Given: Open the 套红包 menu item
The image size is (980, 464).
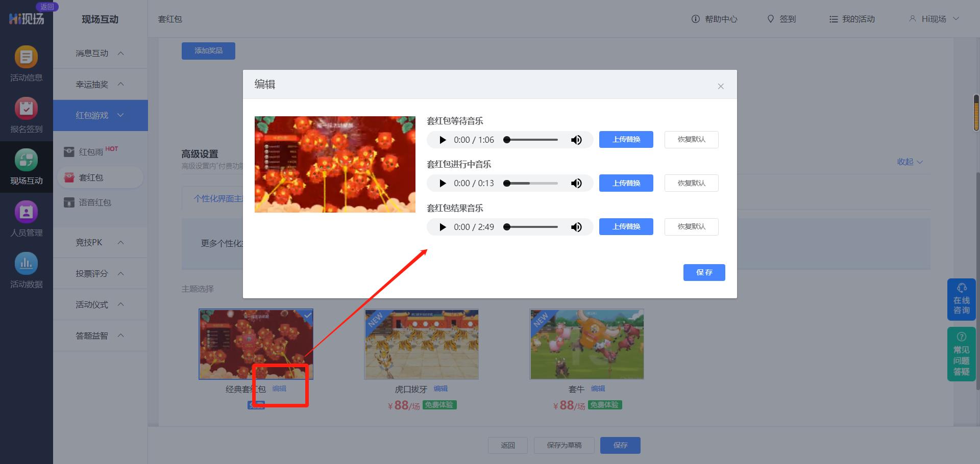Looking at the screenshot, I should pyautogui.click(x=100, y=177).
